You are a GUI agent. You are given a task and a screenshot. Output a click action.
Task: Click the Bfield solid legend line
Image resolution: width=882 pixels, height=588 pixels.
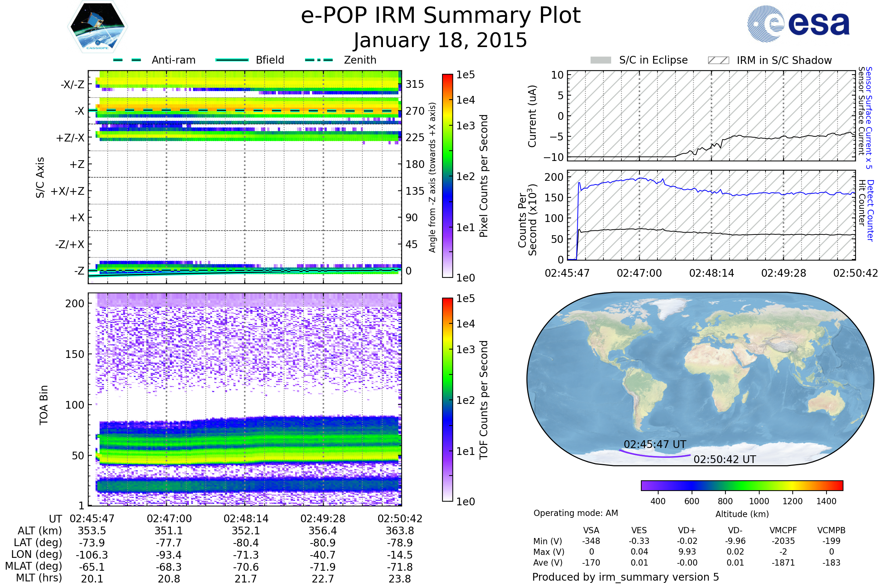(x=232, y=60)
